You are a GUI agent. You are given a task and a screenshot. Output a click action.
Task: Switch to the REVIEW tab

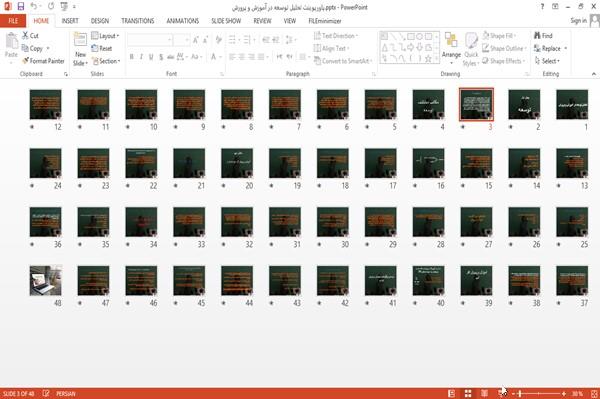(x=262, y=21)
